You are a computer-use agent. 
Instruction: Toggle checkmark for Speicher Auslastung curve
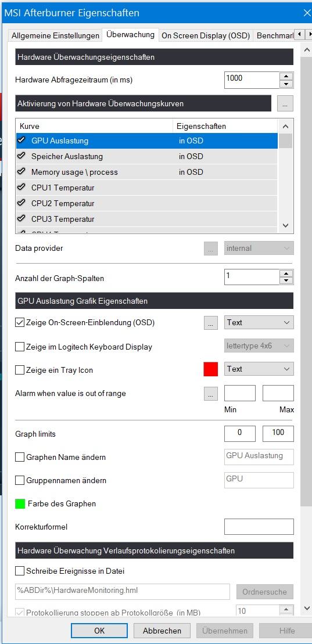(x=21, y=156)
